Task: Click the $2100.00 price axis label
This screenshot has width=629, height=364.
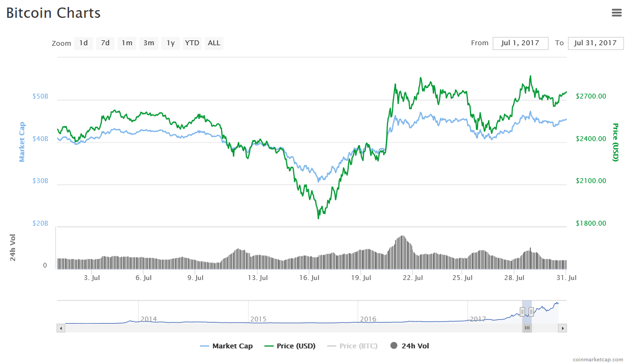Action: 591,181
